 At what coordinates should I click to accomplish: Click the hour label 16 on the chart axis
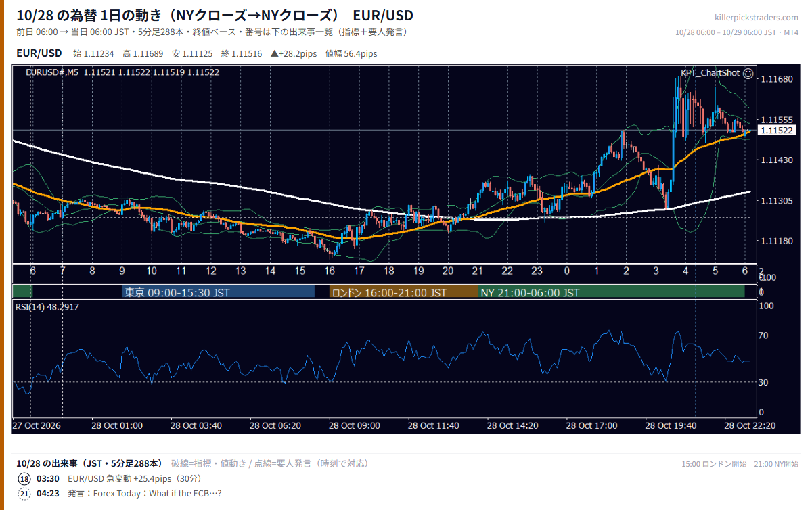coord(330,271)
